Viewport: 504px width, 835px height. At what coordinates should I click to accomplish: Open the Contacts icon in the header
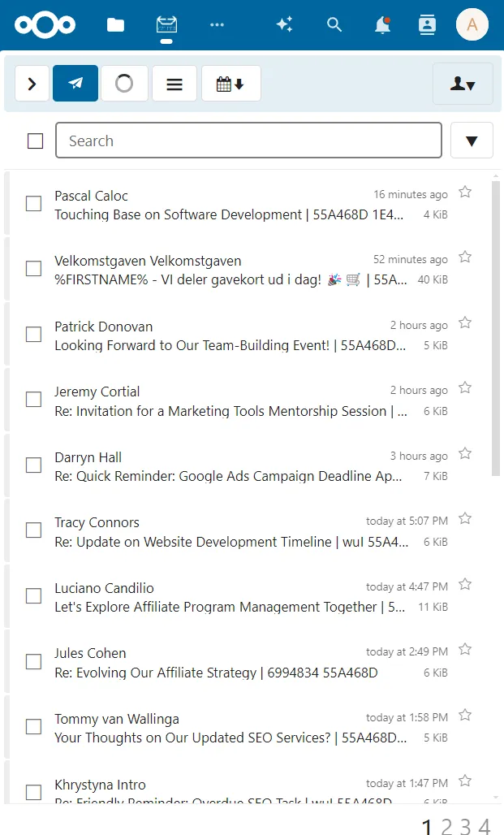427,25
